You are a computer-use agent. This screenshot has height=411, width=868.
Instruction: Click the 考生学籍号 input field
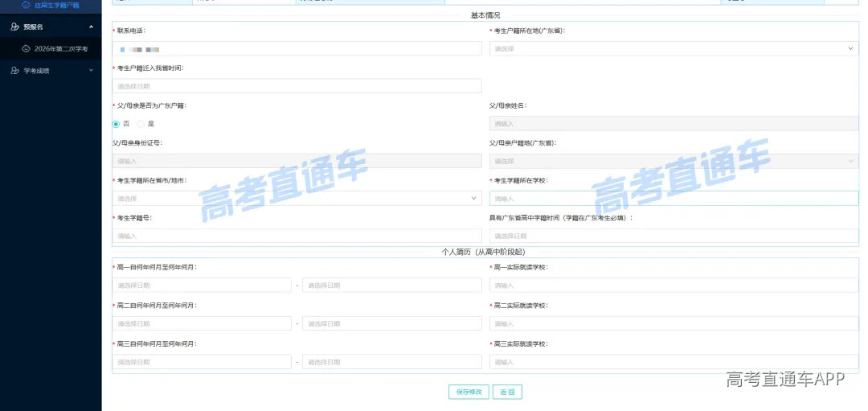click(297, 236)
